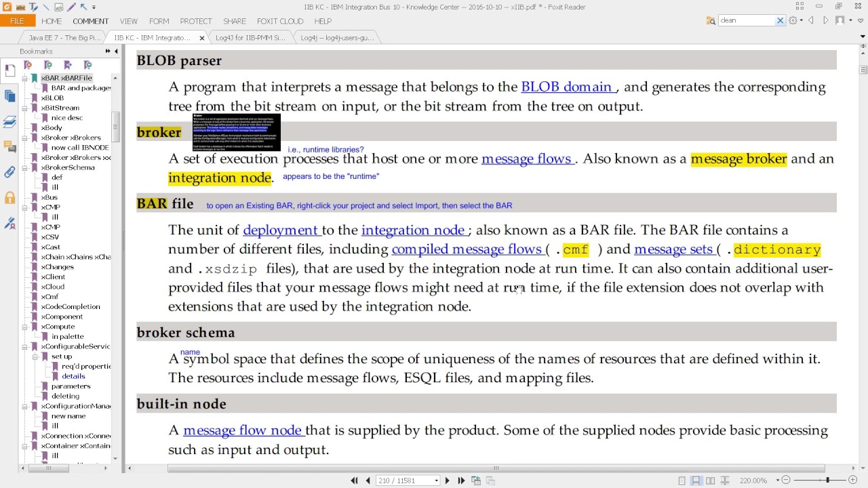Click the highlight text tool in quick access toolbar
This screenshot has width=868, height=488.
click(x=20, y=7)
